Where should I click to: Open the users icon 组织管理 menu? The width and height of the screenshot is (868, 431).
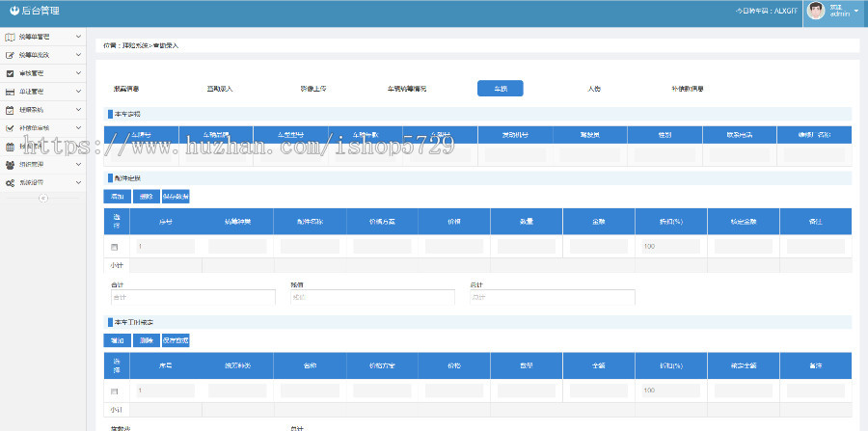click(x=10, y=164)
